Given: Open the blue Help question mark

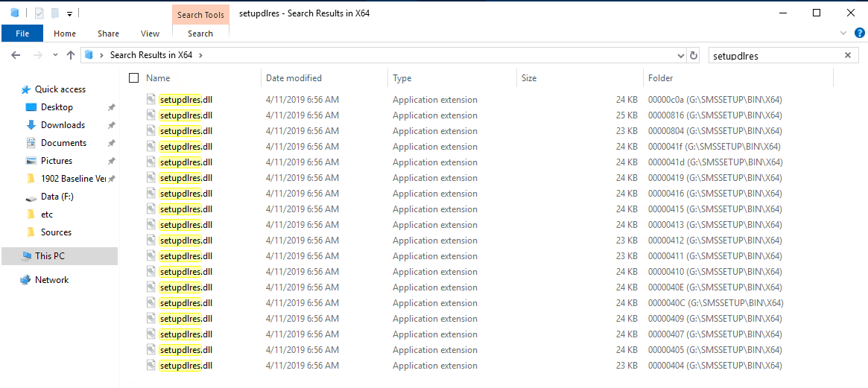Looking at the screenshot, I should [x=859, y=33].
